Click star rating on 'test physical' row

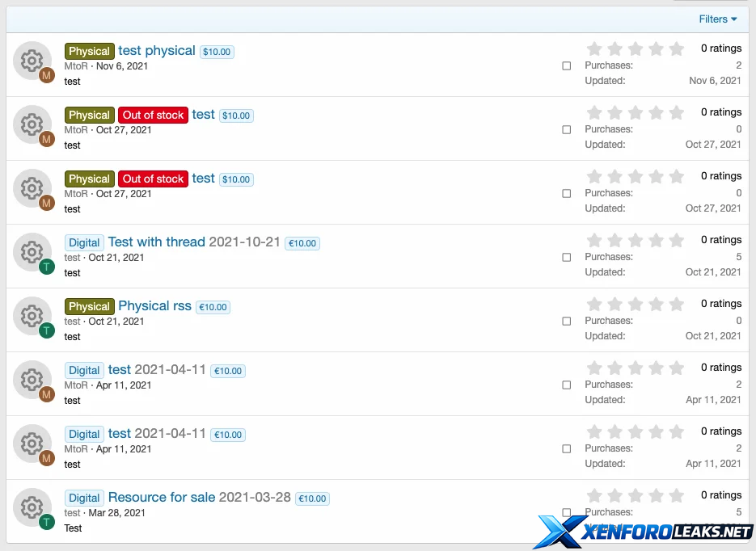tap(636, 49)
